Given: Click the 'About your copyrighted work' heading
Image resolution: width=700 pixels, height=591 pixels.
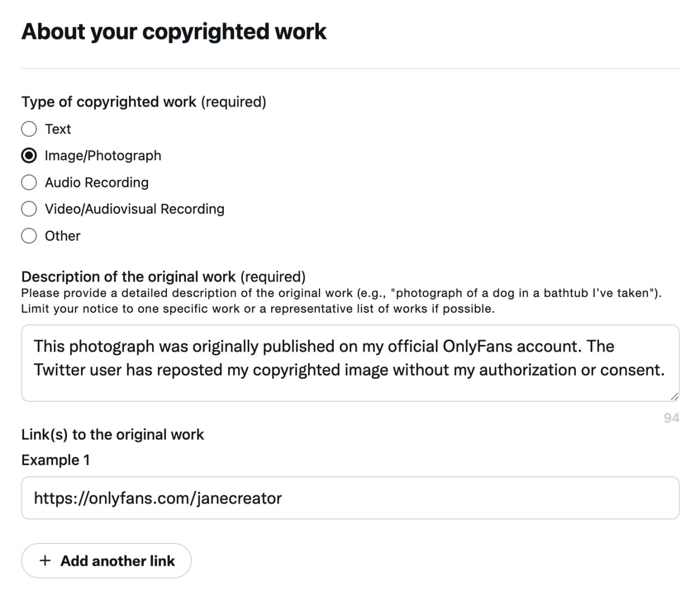Looking at the screenshot, I should coord(174,32).
